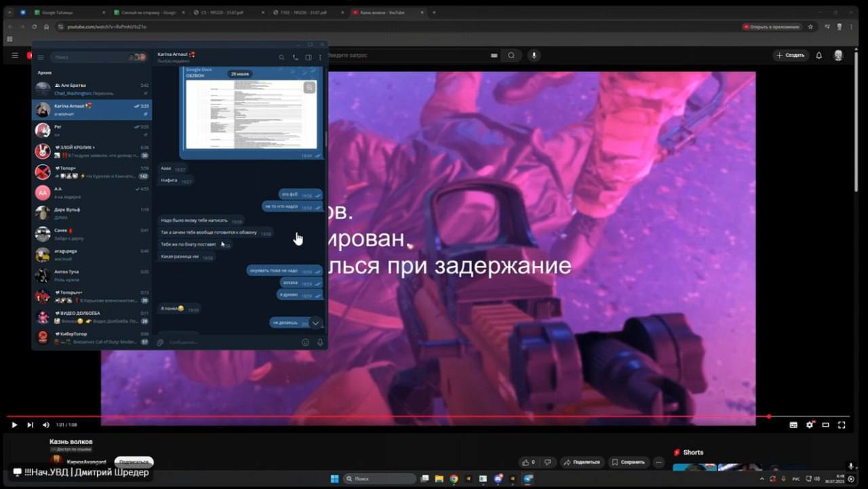Toggle subtitles in the YouTube player

pyautogui.click(x=793, y=425)
